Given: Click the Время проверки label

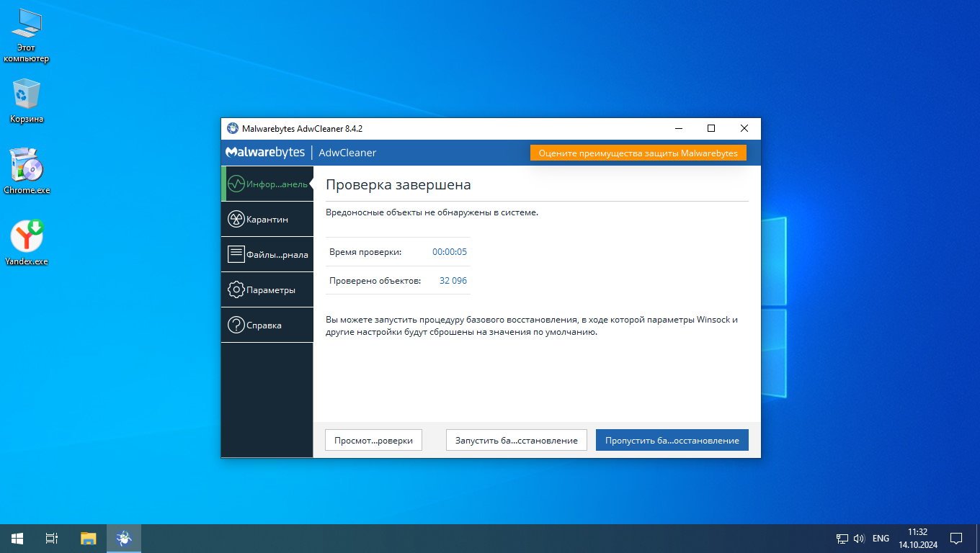Looking at the screenshot, I should 365,252.
